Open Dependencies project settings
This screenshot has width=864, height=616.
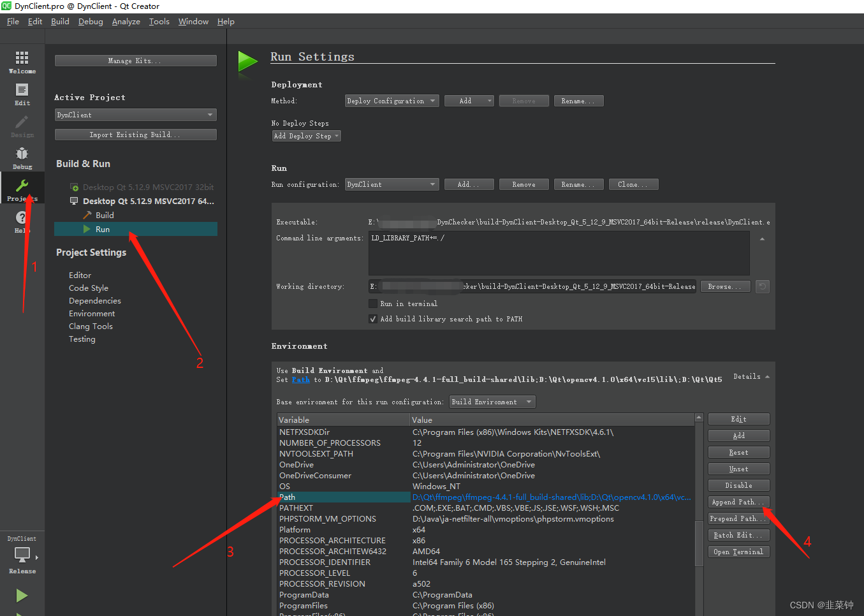(95, 300)
